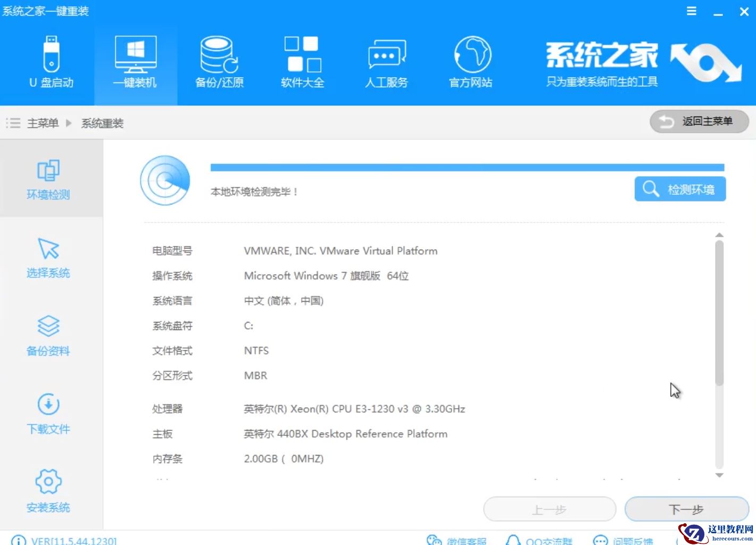
Task: Open the hamburger menu in title bar
Action: [691, 11]
